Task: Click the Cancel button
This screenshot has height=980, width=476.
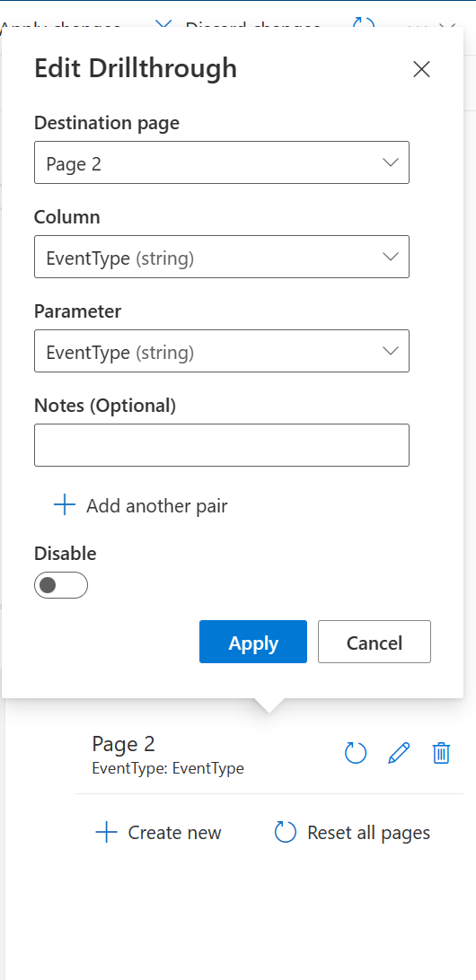Action: (374, 642)
